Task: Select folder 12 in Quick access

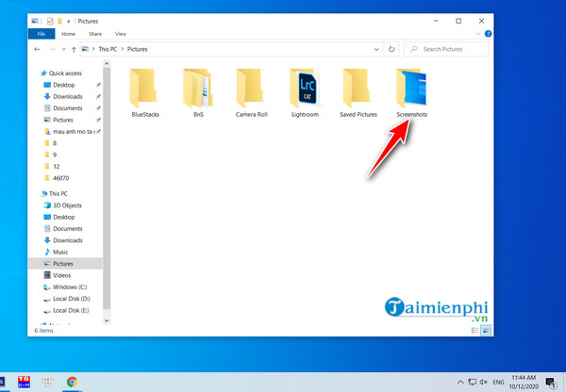Action: tap(56, 166)
